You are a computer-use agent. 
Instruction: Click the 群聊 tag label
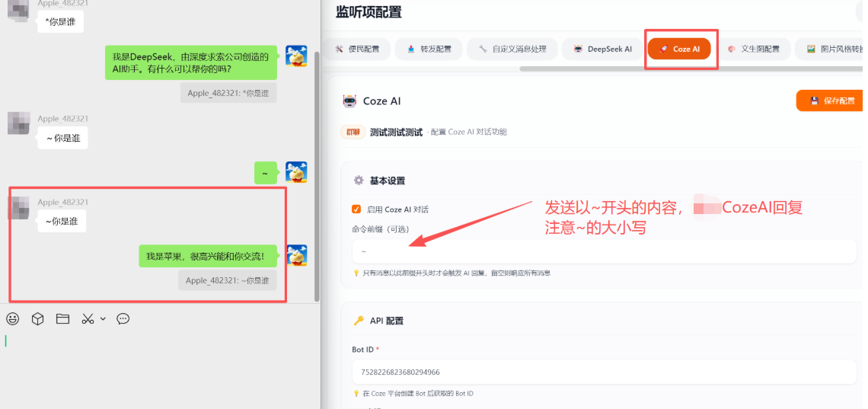tap(353, 133)
